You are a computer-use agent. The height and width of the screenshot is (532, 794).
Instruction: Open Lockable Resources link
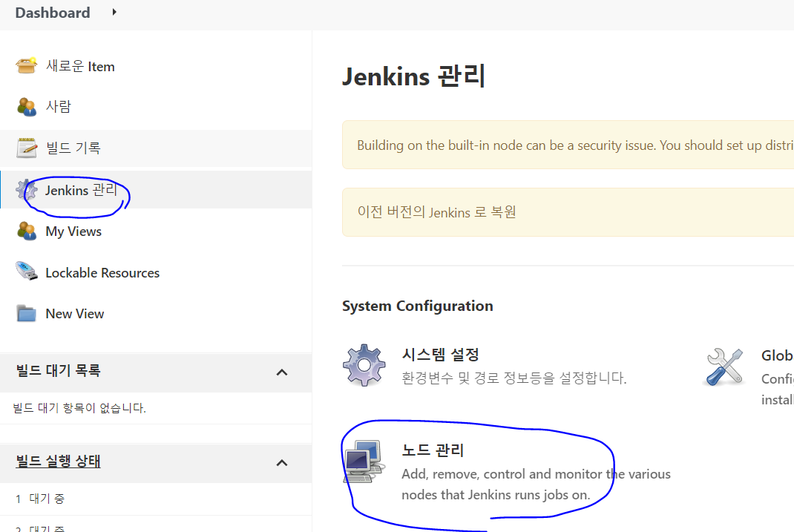click(x=102, y=273)
